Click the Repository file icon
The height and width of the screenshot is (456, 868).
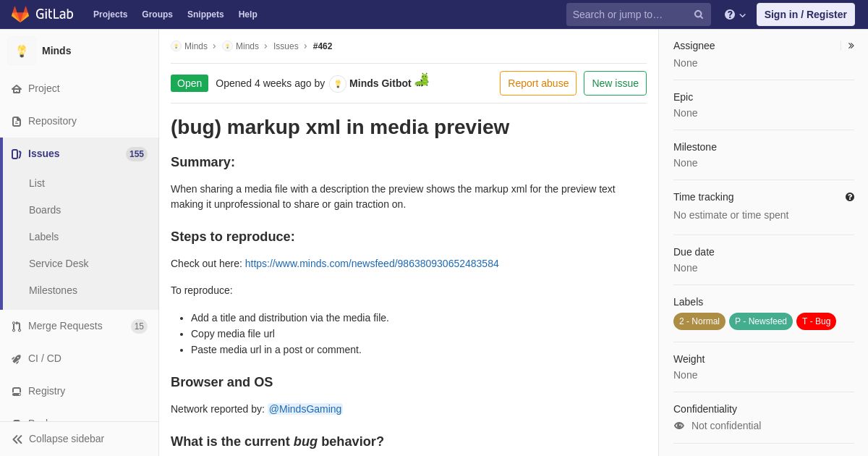17,122
